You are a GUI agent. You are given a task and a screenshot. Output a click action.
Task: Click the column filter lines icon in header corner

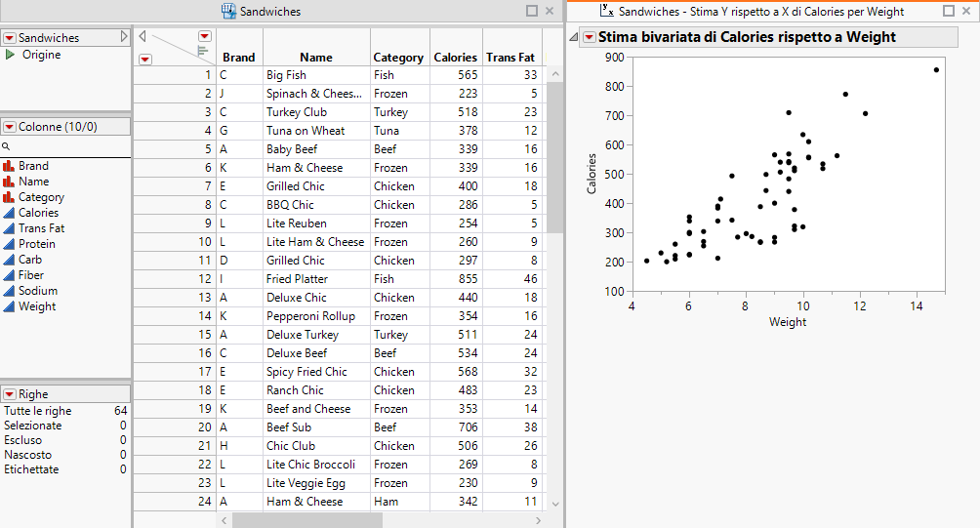coord(202,51)
